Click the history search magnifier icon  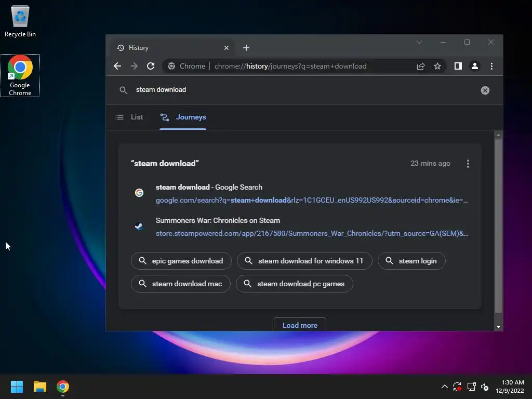click(x=123, y=90)
